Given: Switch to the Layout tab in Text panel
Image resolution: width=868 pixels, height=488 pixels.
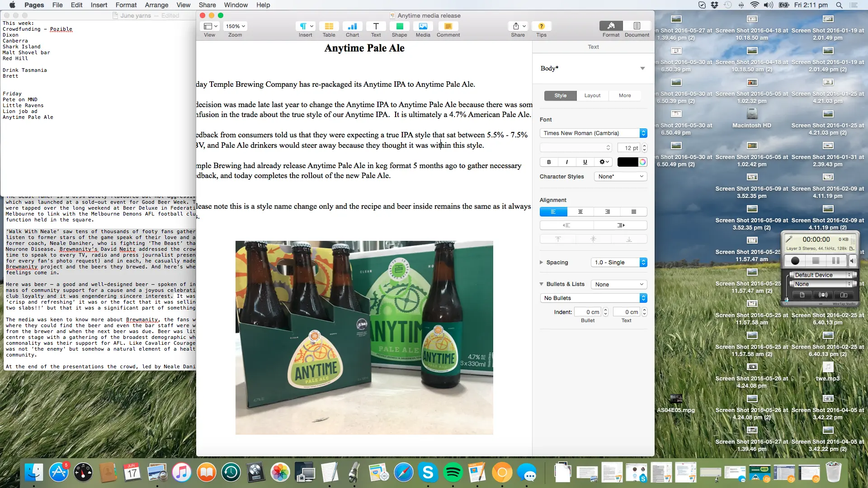Looking at the screenshot, I should [592, 95].
